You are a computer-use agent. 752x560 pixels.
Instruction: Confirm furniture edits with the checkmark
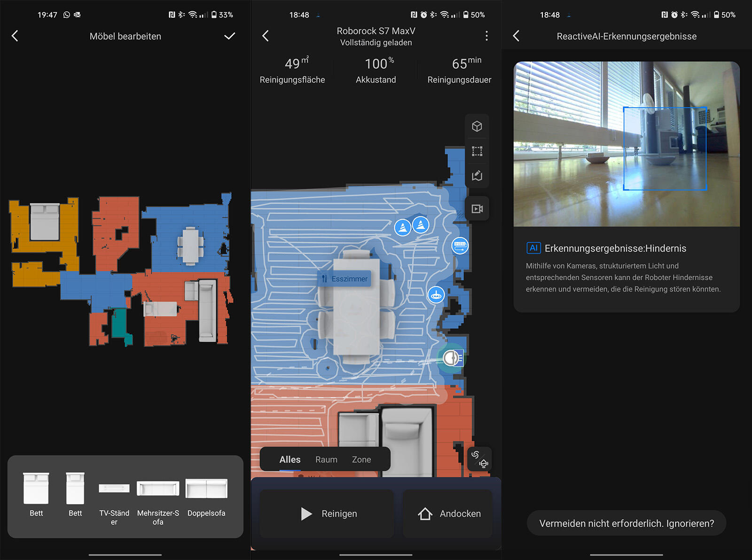tap(229, 36)
